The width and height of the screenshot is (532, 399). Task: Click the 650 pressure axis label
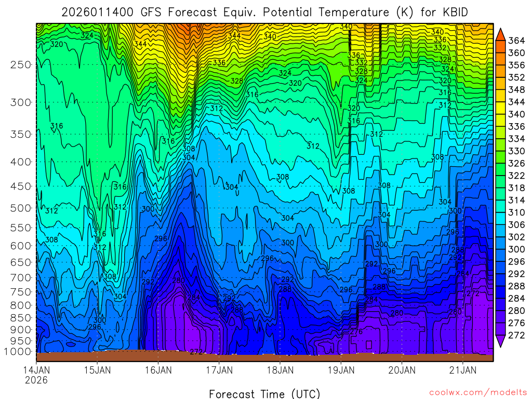pyautogui.click(x=20, y=262)
